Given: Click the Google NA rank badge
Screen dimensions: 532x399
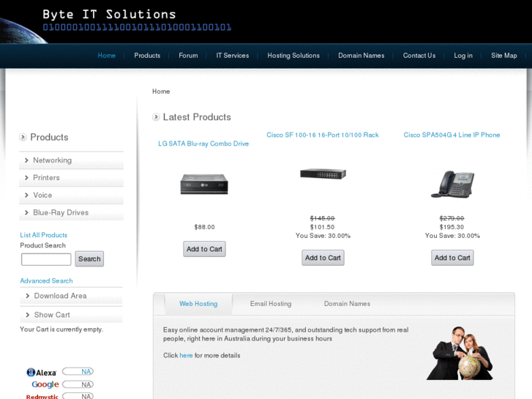Looking at the screenshot, I should [78, 384].
